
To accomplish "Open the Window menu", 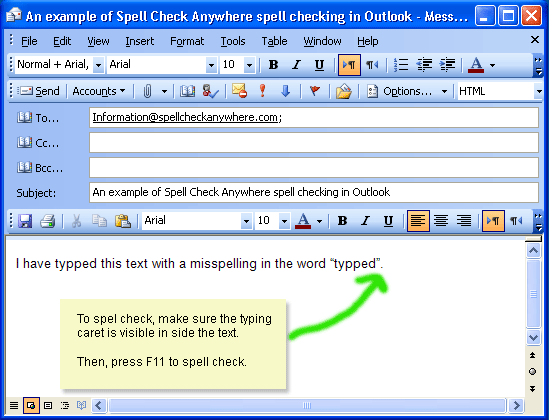I will [x=322, y=41].
